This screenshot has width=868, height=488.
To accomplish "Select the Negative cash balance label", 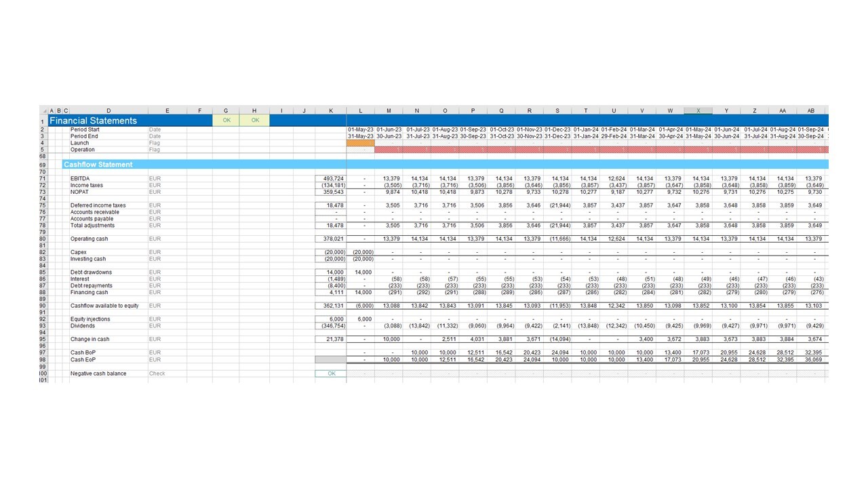I will 98,373.
